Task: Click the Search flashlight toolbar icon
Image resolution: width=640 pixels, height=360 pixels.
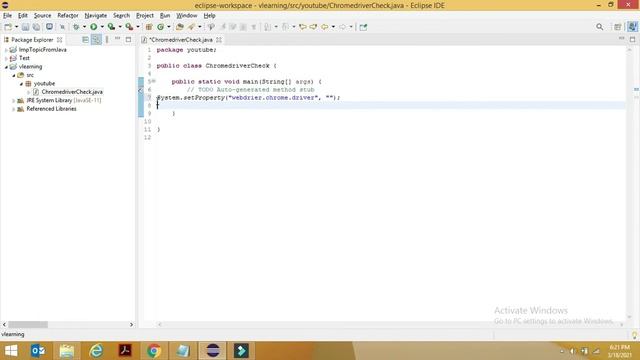Action: (x=191, y=27)
